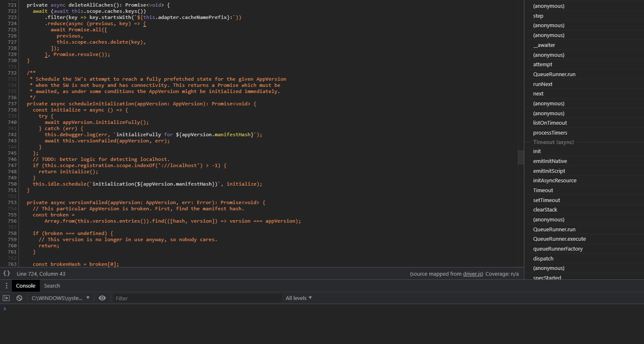
Task: Set breakpoint on line number 748
Action: point(12,172)
